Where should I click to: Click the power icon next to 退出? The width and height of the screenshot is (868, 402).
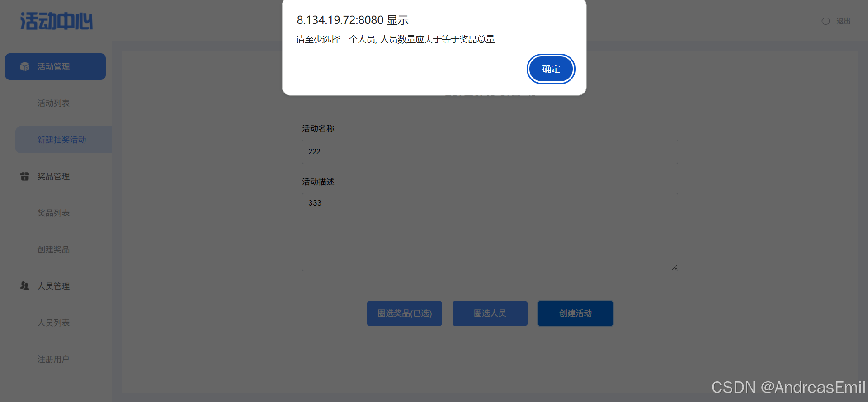(x=826, y=21)
